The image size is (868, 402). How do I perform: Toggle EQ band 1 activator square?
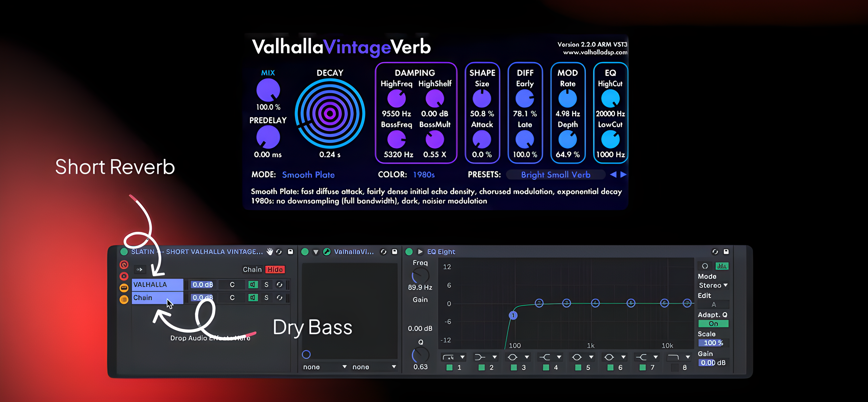[449, 368]
